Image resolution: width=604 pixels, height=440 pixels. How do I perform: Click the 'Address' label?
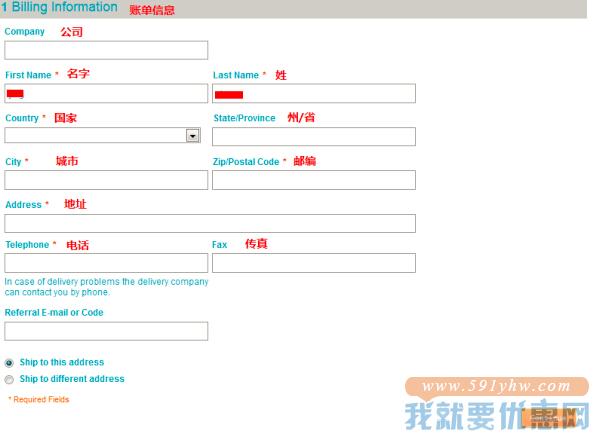coord(23,205)
